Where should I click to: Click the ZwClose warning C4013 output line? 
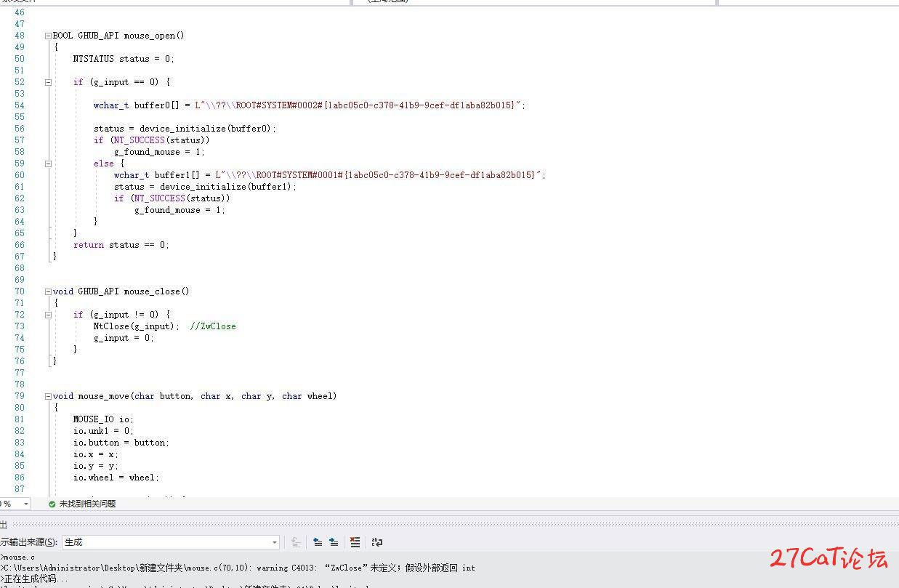point(238,568)
